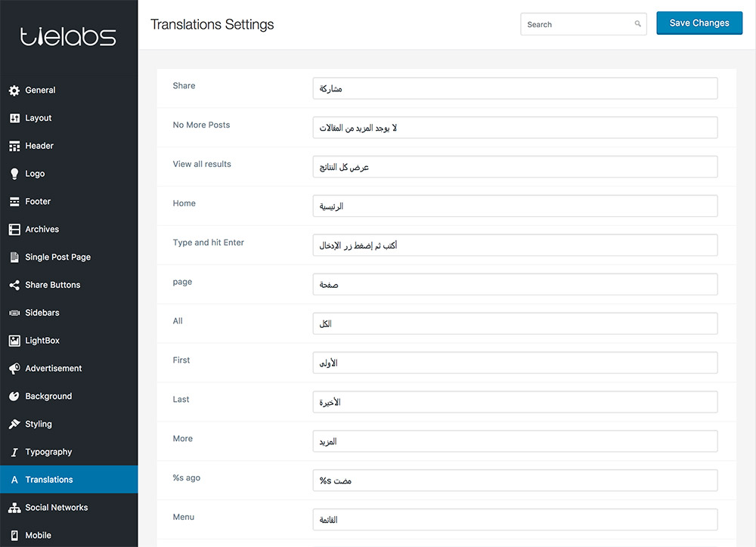
Task: Click the Sidebars icon
Action: (x=14, y=313)
